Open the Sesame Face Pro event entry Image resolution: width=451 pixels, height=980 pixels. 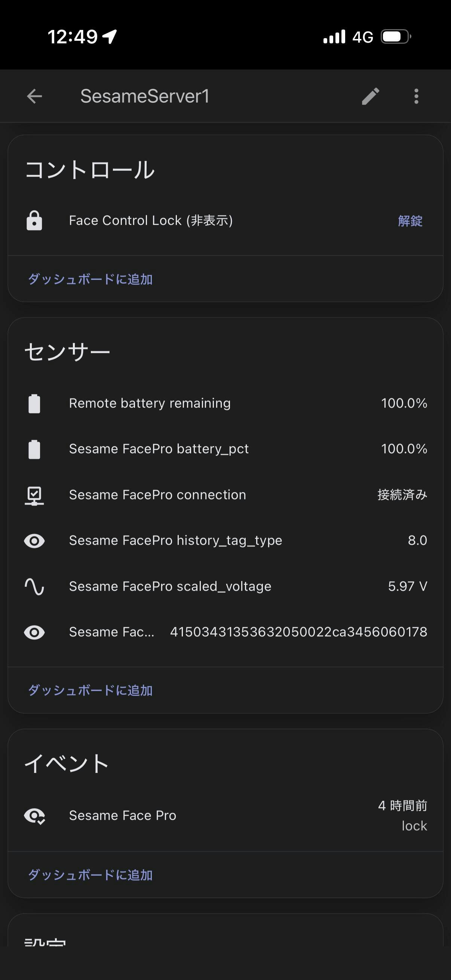pyautogui.click(x=123, y=816)
